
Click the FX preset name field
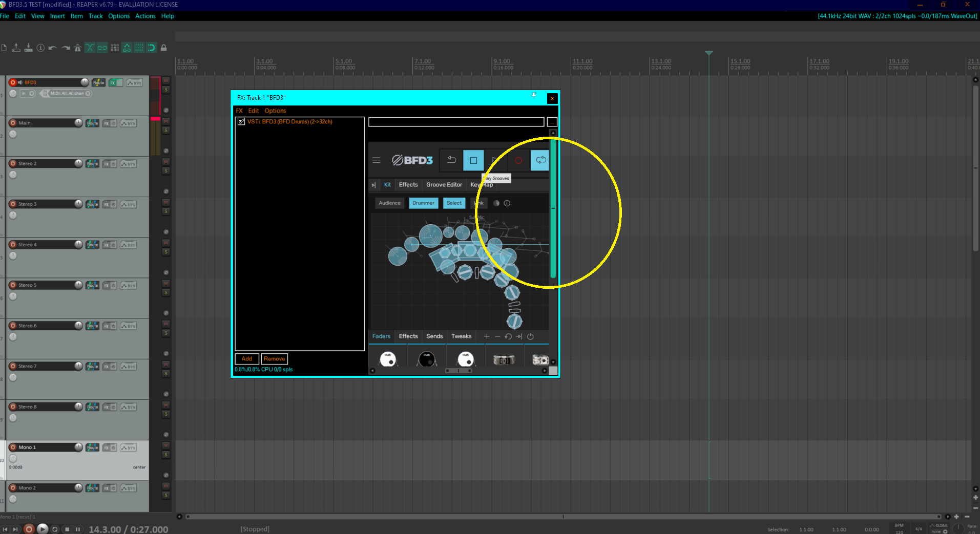point(456,122)
